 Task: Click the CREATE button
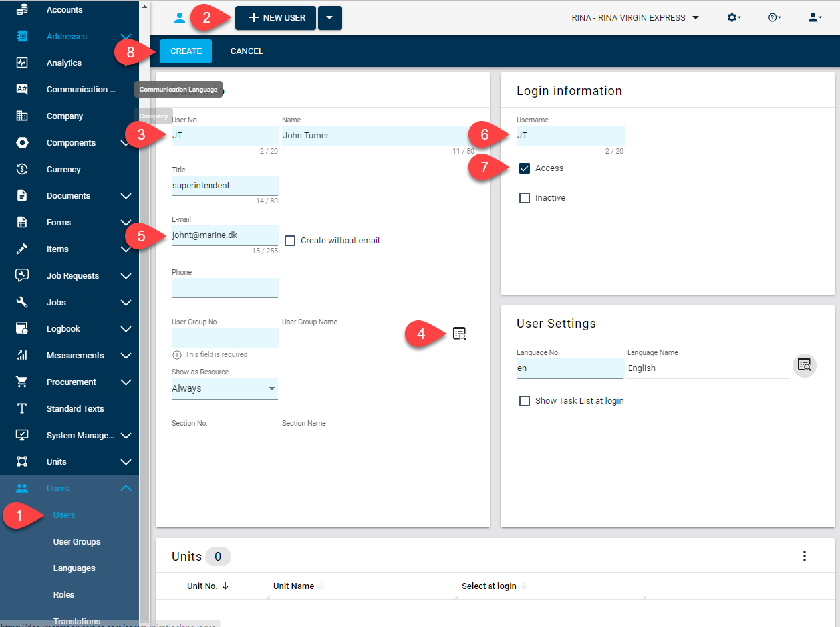pyautogui.click(x=186, y=51)
